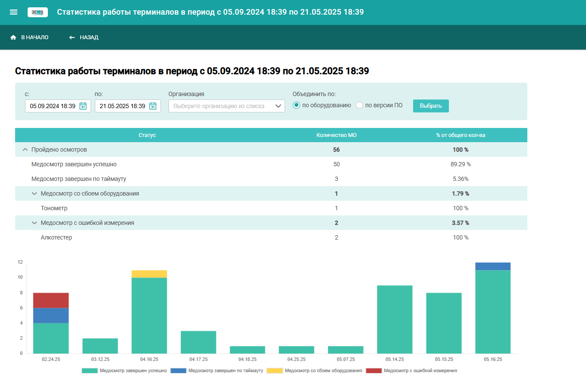Click the back arrow icon next to НАЗАД
Screen dimensions: 586x392
point(72,37)
